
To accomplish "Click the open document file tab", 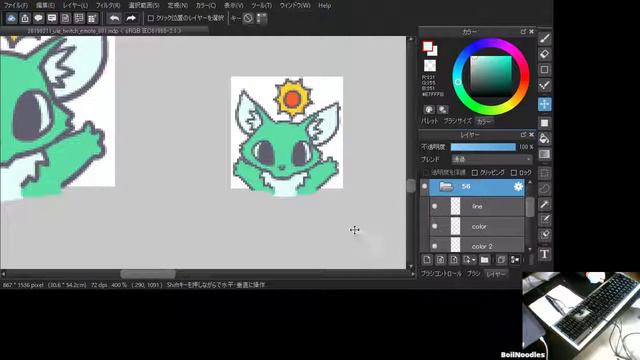I will tap(104, 31).
